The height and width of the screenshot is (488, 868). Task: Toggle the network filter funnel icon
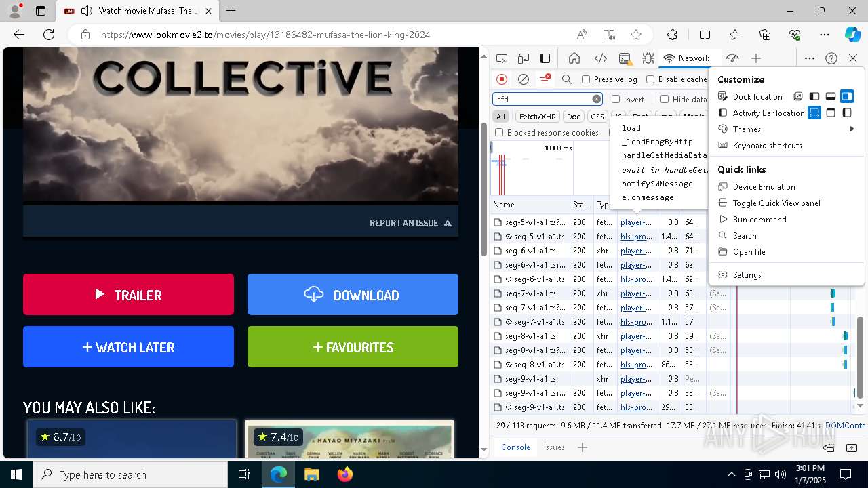545,79
